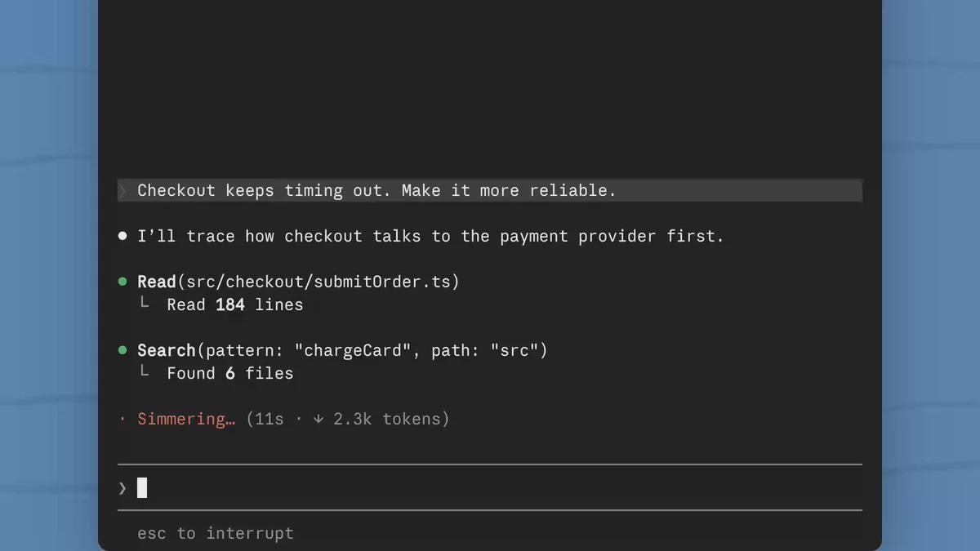Click the chevron on the highlighted user message
This screenshot has width=980, height=551.
click(123, 190)
